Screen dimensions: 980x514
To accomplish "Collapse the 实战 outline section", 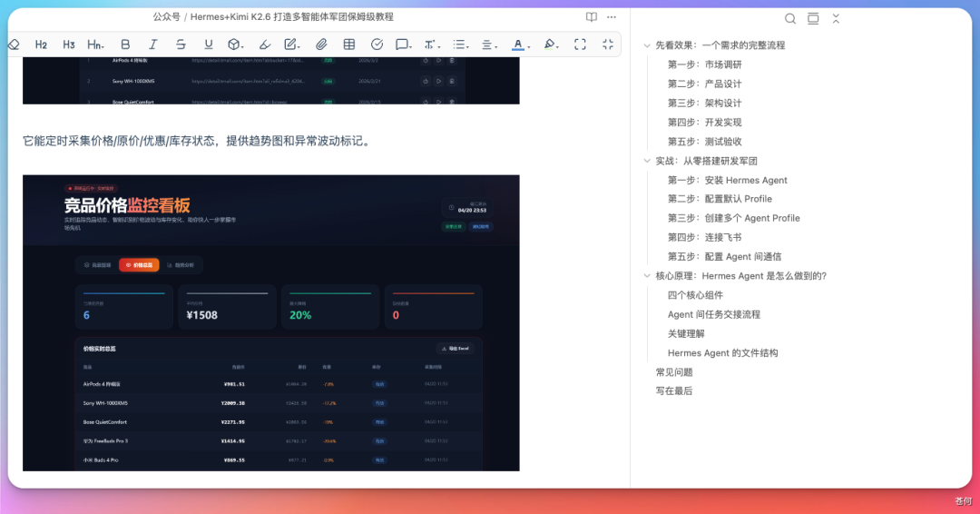I will pyautogui.click(x=646, y=161).
